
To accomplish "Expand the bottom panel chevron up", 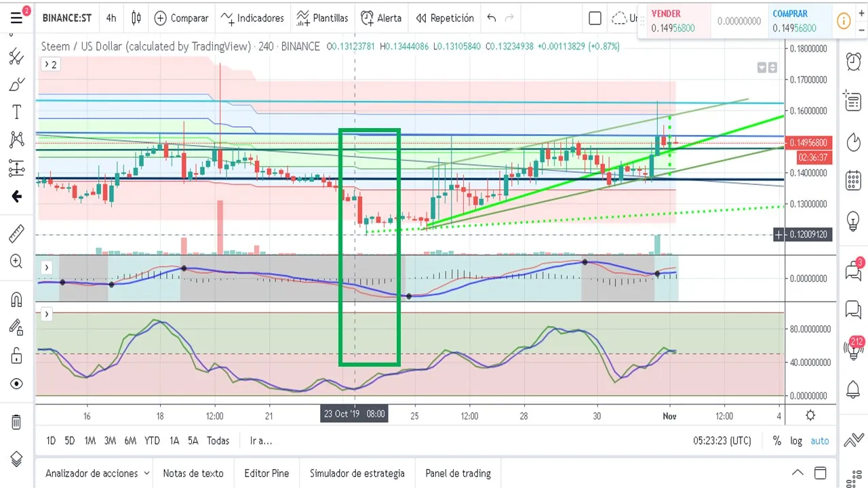I will point(798,473).
